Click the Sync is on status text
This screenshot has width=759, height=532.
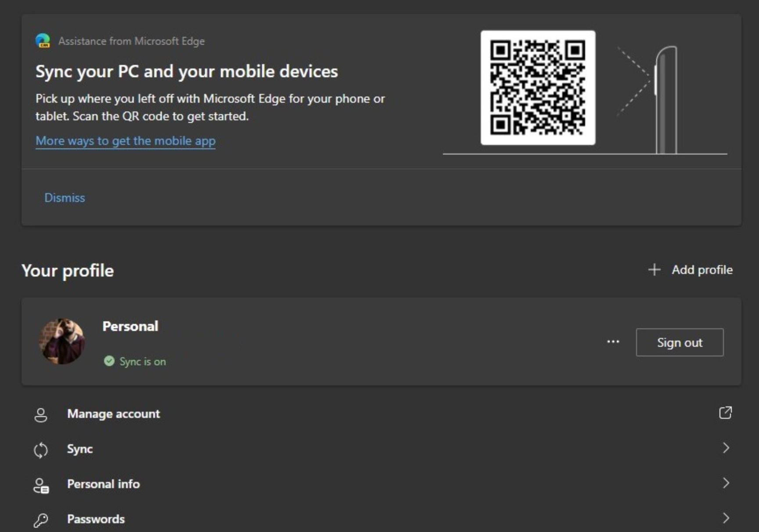(x=143, y=362)
